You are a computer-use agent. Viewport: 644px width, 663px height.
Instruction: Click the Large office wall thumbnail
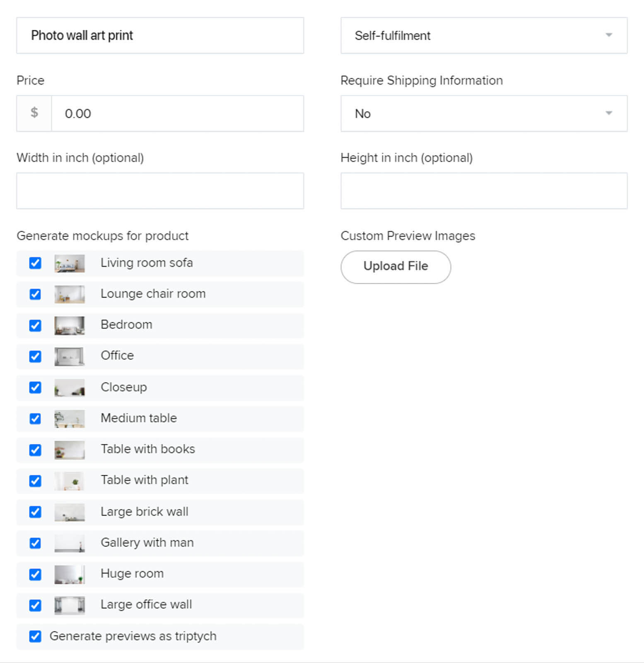tap(70, 605)
